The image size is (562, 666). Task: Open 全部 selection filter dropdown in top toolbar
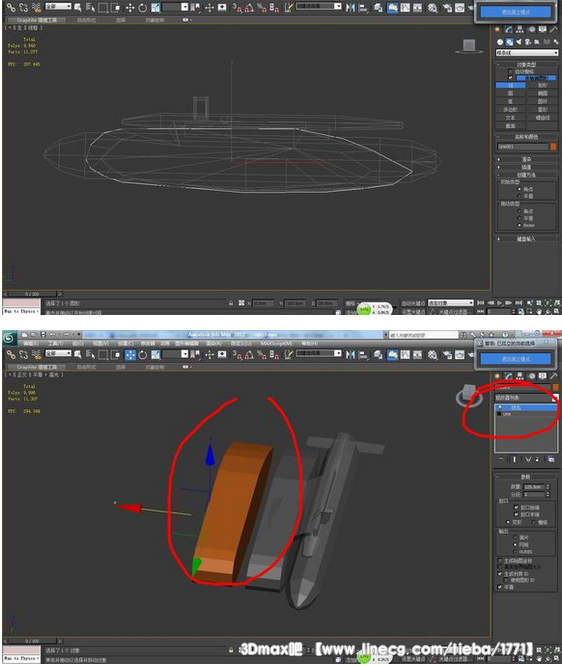[58, 6]
